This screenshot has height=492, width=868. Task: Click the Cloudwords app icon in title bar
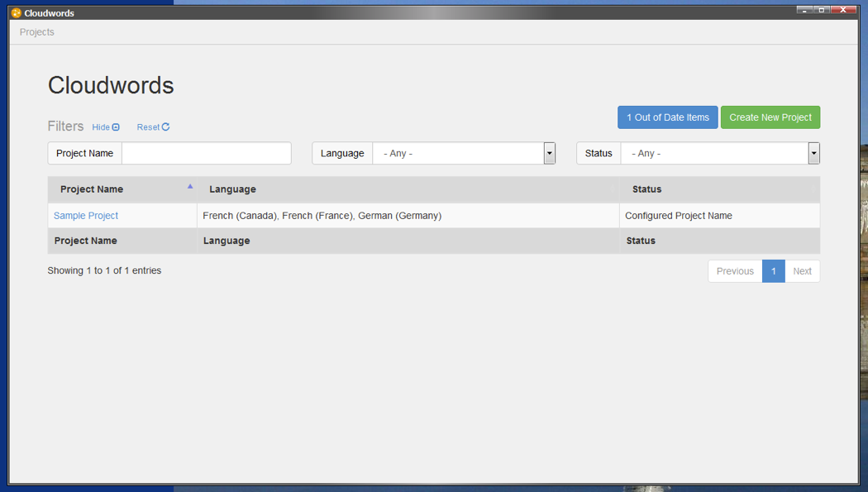16,13
